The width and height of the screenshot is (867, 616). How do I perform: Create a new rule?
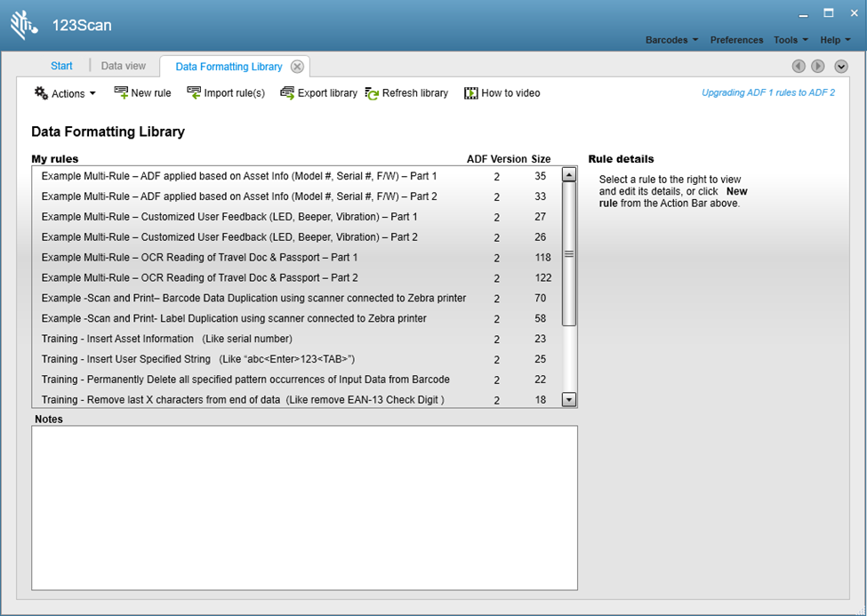[x=142, y=92]
